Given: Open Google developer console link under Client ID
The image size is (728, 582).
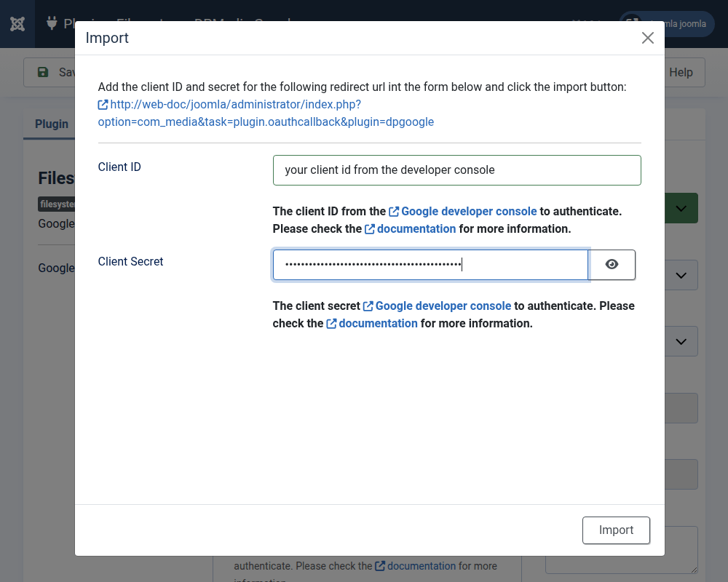Looking at the screenshot, I should click(469, 211).
